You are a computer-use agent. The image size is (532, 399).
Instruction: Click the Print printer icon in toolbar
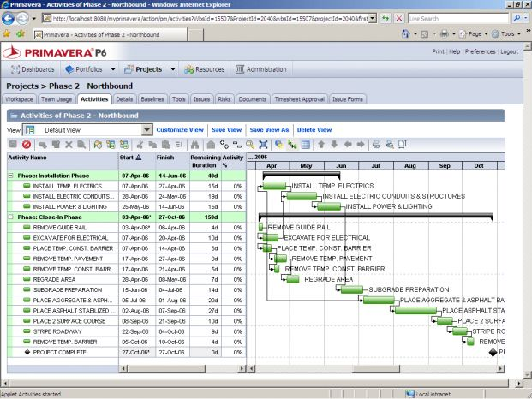376,145
